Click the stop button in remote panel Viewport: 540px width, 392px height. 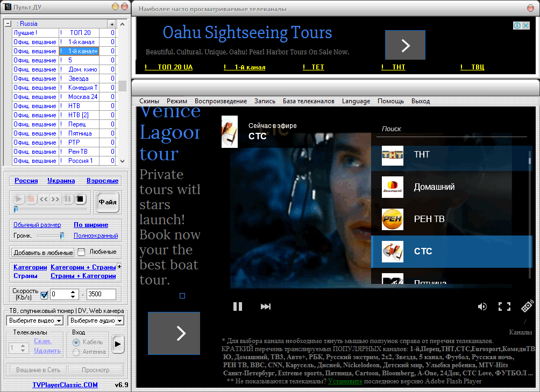[x=80, y=199]
